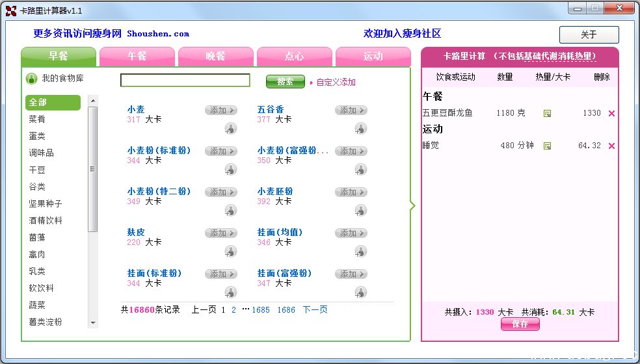Select the 全部 category

[53, 103]
